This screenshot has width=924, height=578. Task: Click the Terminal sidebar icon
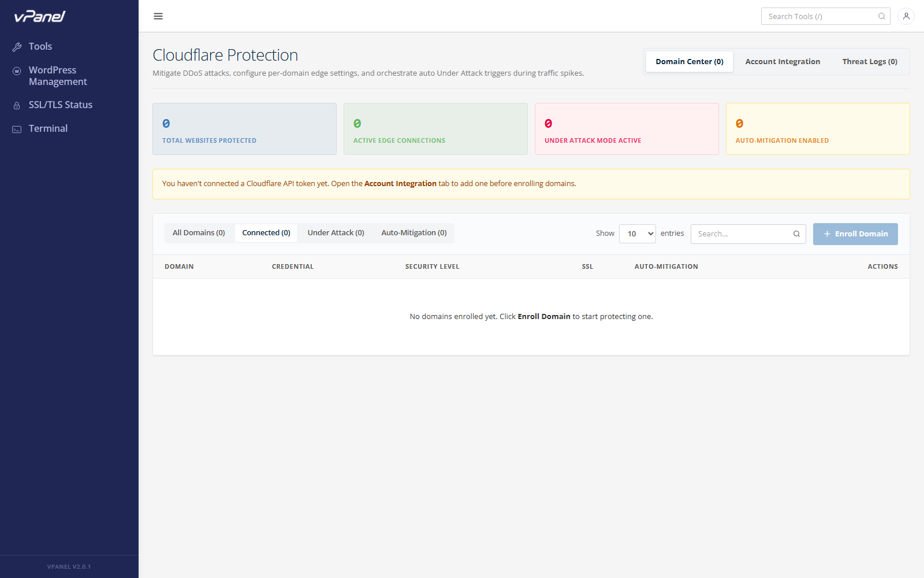pos(17,129)
